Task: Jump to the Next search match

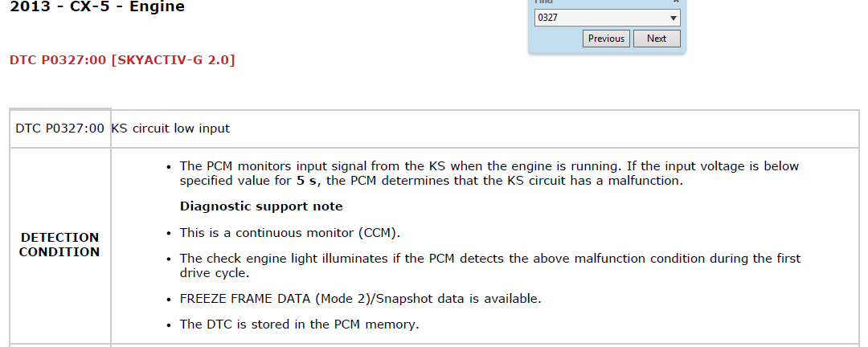Action: point(657,39)
